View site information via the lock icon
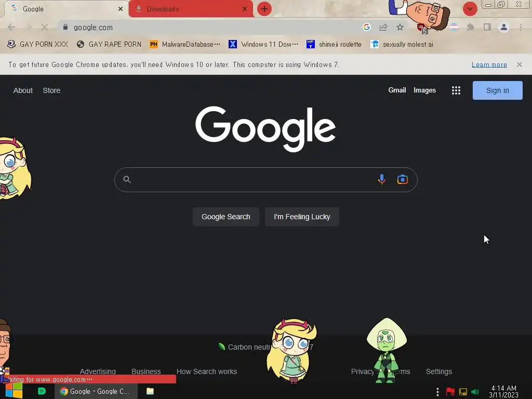 pyautogui.click(x=65, y=27)
